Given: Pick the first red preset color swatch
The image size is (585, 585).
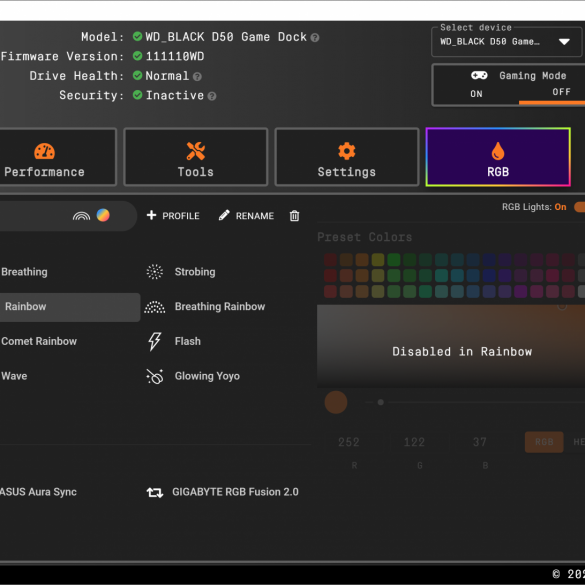Looking at the screenshot, I should [x=330, y=259].
